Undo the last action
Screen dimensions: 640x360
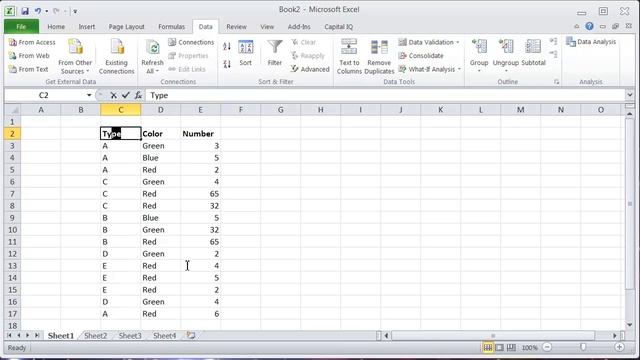[x=38, y=11]
